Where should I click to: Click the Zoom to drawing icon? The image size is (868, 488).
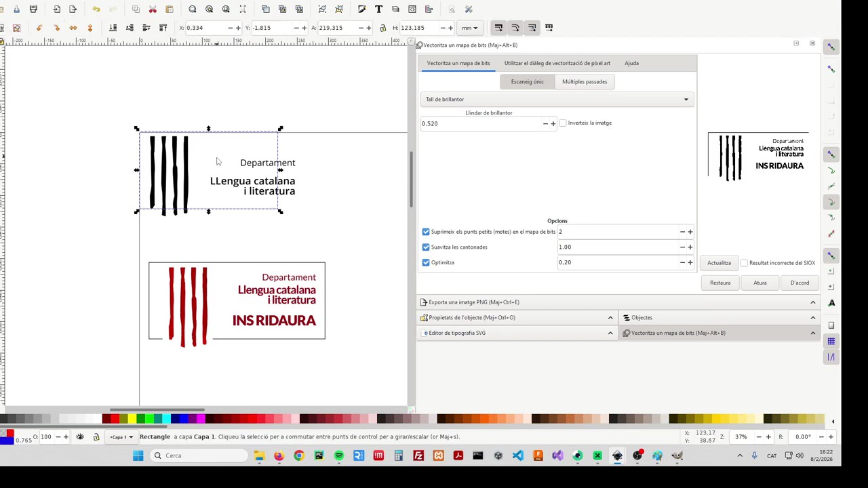click(x=209, y=9)
